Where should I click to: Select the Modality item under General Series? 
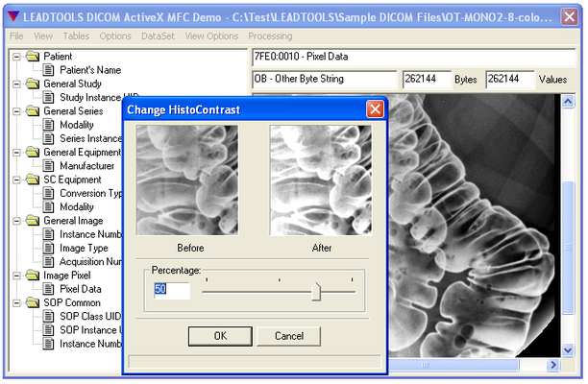click(x=77, y=125)
